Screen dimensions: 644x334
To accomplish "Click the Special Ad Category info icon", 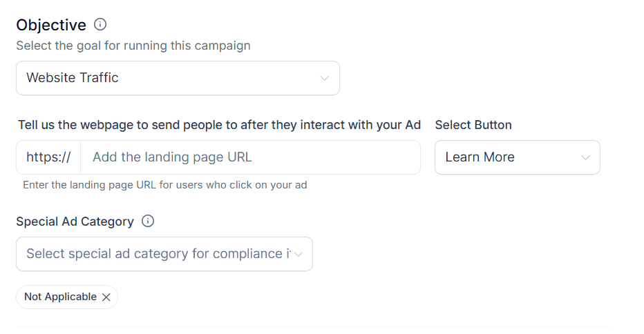I will tap(148, 222).
